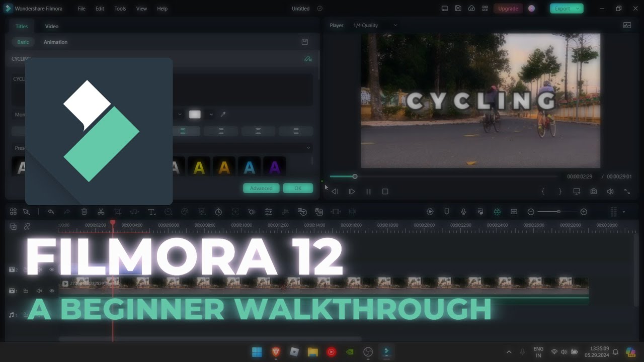Open the chevron dropdown right of color swatch
The width and height of the screenshot is (644, 362).
point(211,115)
